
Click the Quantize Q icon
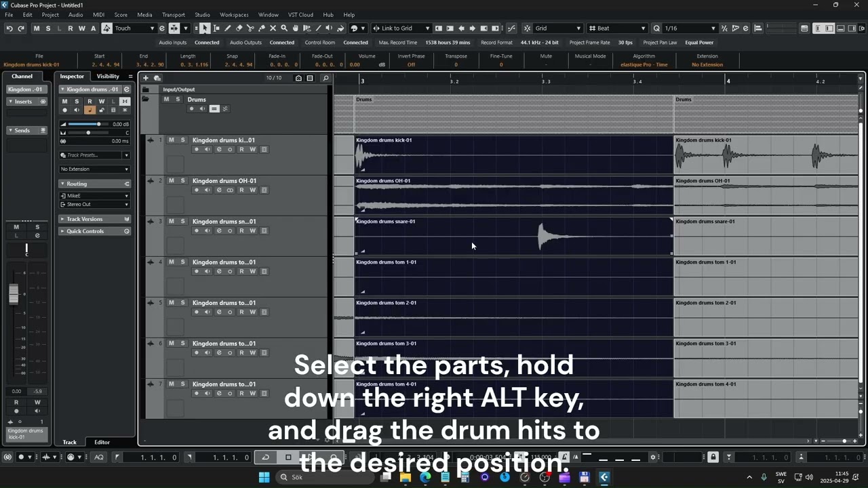point(656,28)
